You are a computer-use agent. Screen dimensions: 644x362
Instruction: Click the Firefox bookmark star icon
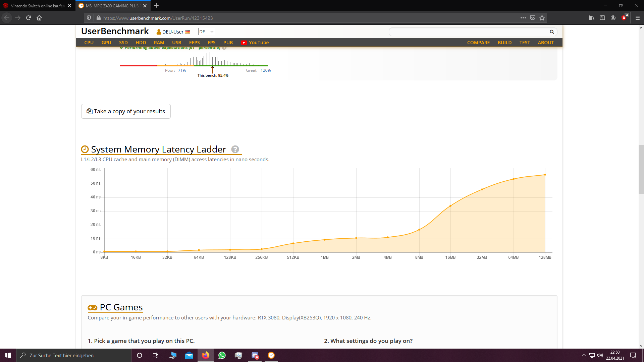pyautogui.click(x=542, y=18)
